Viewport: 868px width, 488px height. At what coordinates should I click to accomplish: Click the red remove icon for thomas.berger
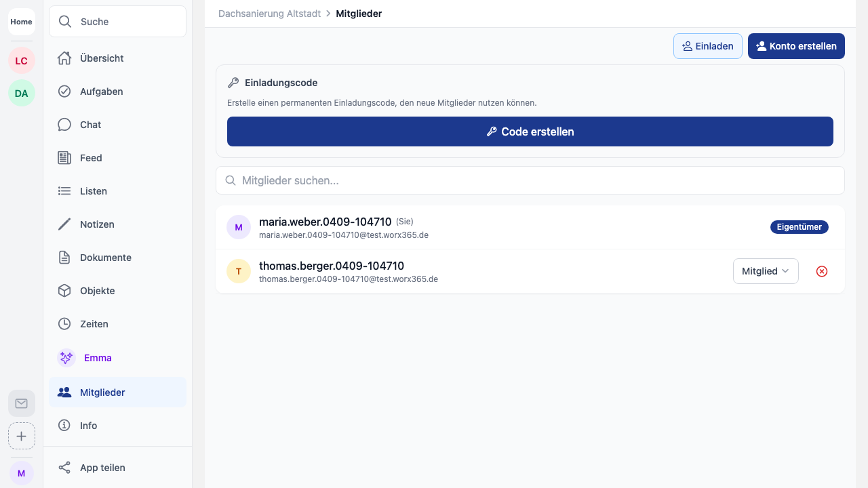[822, 271]
